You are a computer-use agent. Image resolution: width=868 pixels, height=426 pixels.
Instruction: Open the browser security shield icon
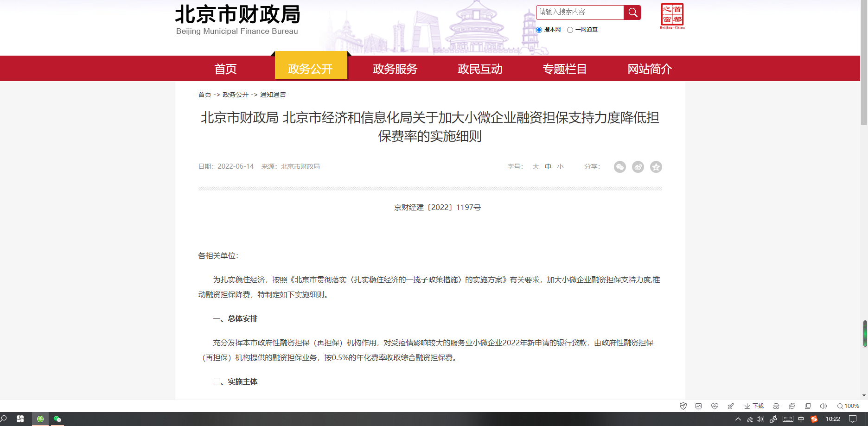[x=683, y=406]
